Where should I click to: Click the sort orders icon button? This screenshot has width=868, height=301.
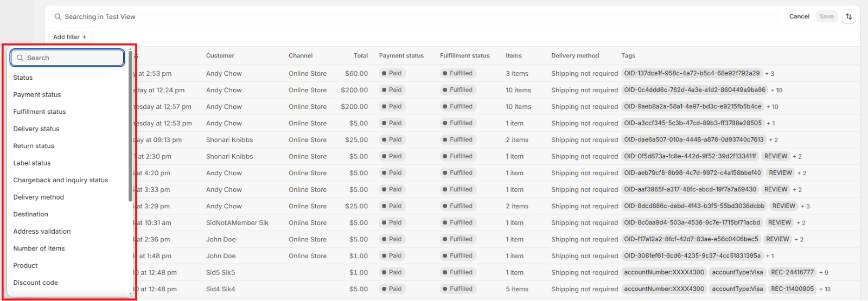coord(848,17)
